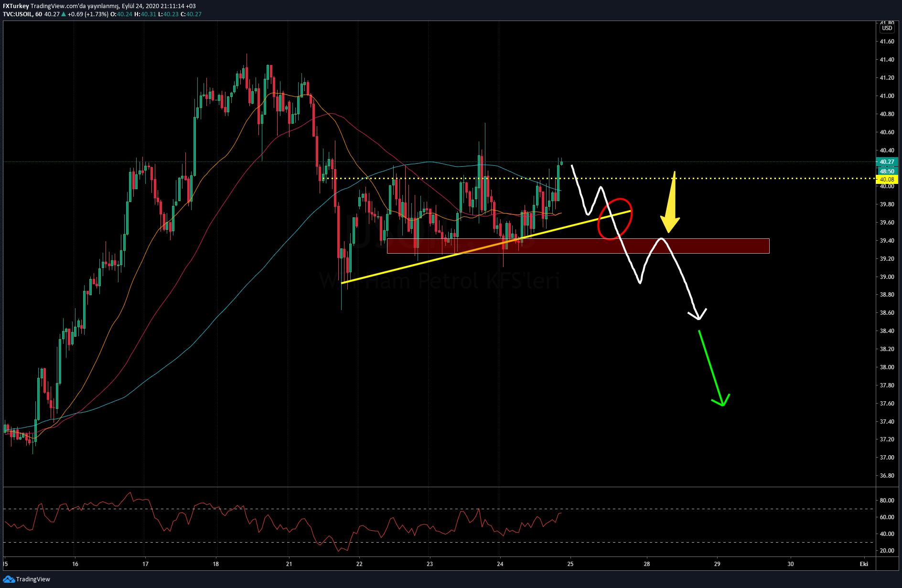The image size is (902, 588).
Task: Click date 24 on the time axis
Action: point(500,564)
